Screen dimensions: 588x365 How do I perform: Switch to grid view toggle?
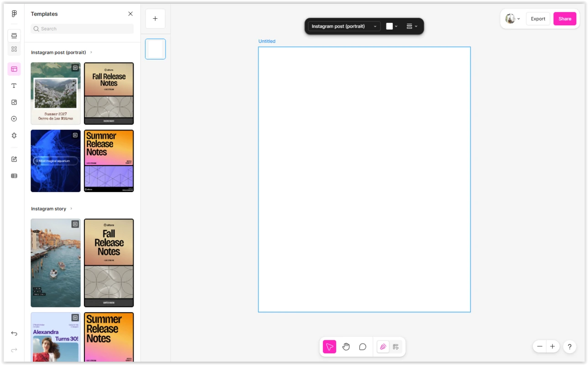14,49
